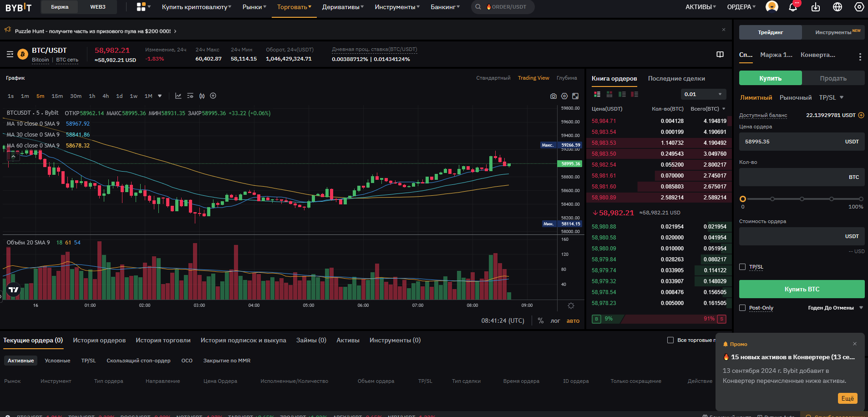Close the Puzzle Hunt announcement banner
The image size is (868, 417).
pyautogui.click(x=724, y=30)
